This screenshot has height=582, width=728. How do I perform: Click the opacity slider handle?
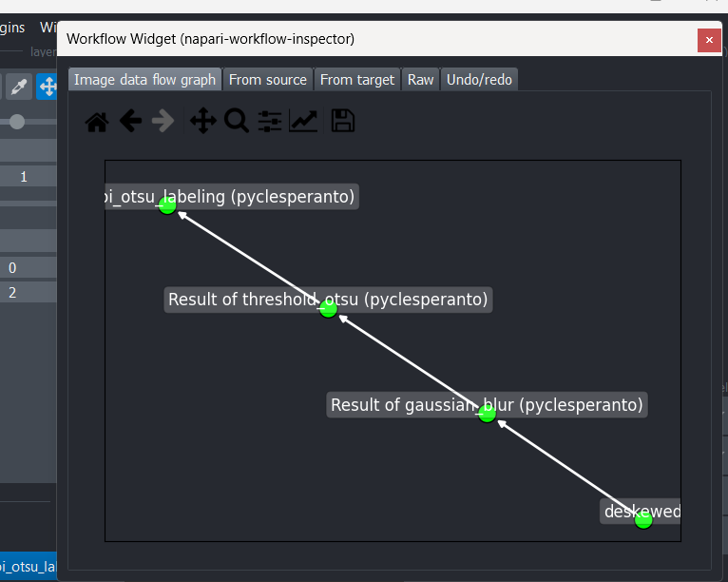[17, 122]
